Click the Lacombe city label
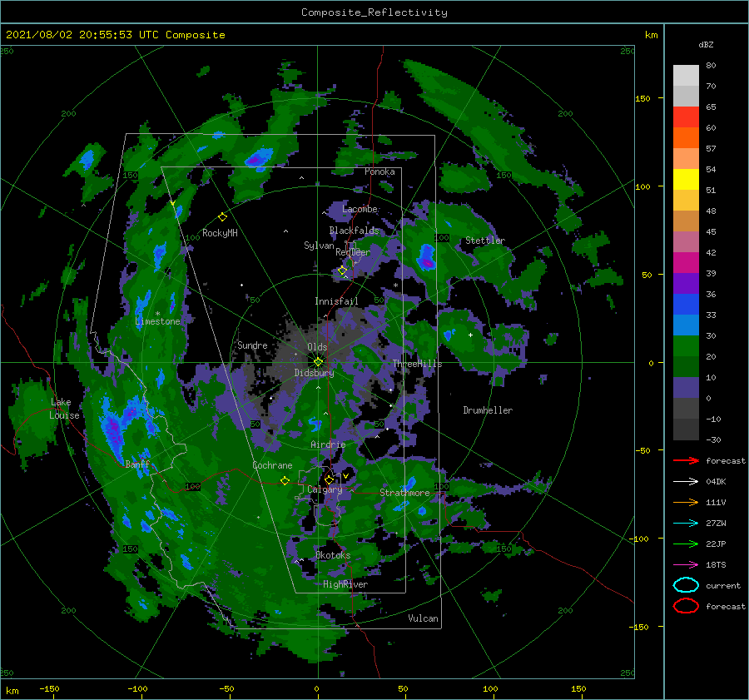The width and height of the screenshot is (749, 700). point(360,209)
